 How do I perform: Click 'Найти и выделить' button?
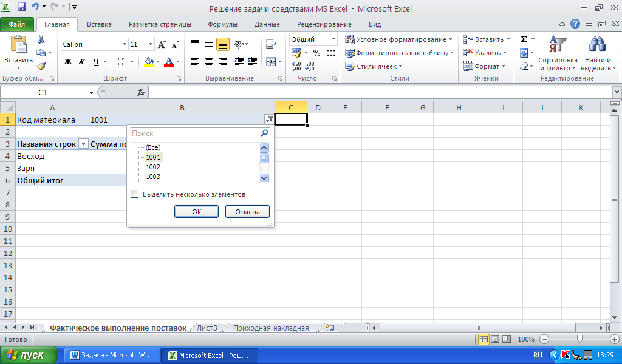598,53
